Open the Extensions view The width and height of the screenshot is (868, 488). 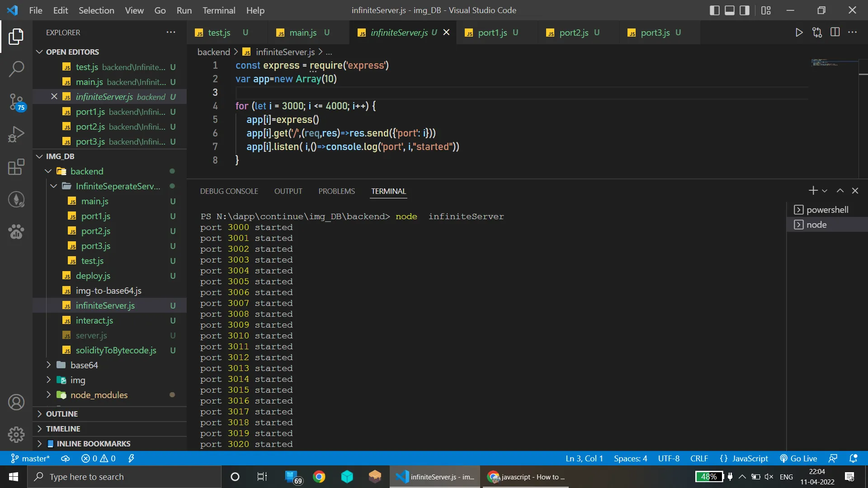point(16,167)
